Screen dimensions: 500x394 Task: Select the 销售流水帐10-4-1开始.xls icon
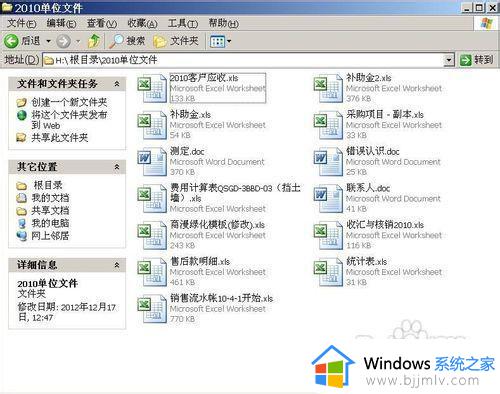click(x=152, y=309)
